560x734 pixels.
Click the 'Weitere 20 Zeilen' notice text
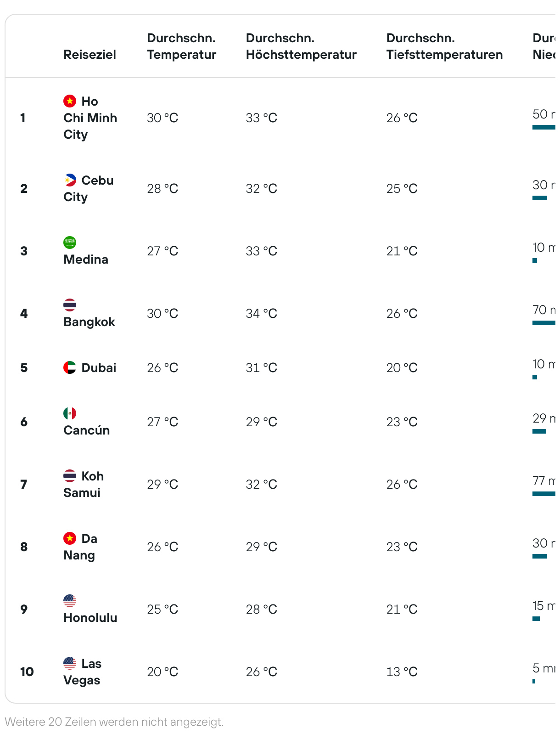click(x=114, y=722)
